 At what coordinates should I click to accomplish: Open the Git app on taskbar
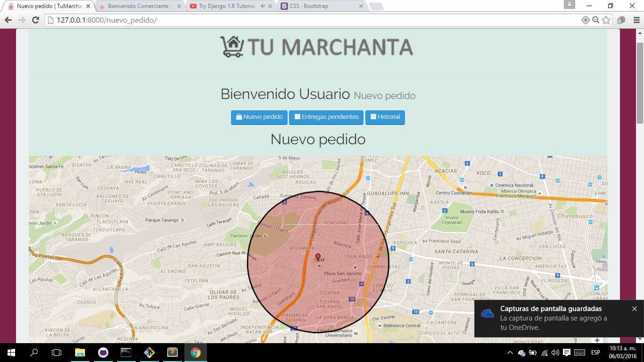pyautogui.click(x=149, y=352)
